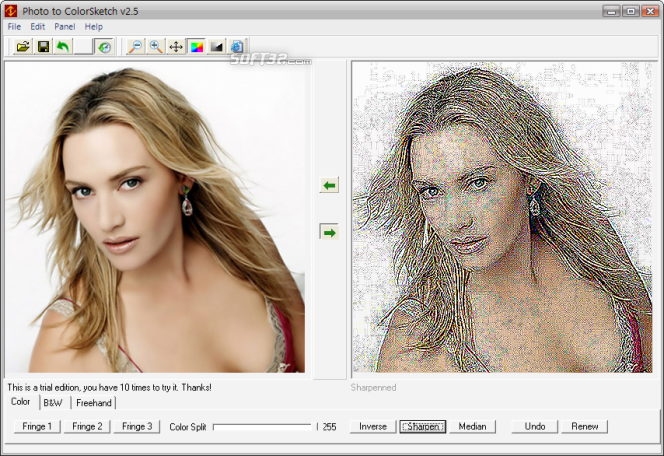Viewport: 664px width, 456px height.
Task: Zoom out with the minus magnifier icon
Action: 136,47
